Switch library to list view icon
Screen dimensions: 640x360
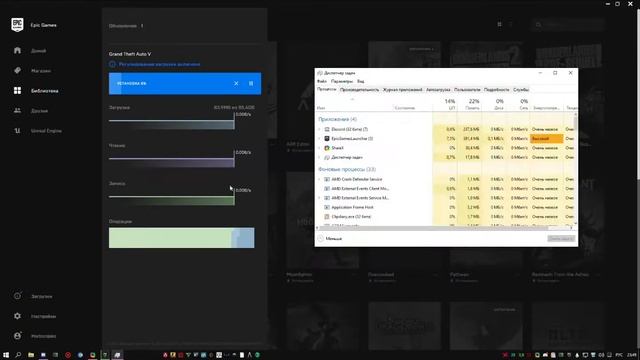pyautogui.click(x=511, y=24)
